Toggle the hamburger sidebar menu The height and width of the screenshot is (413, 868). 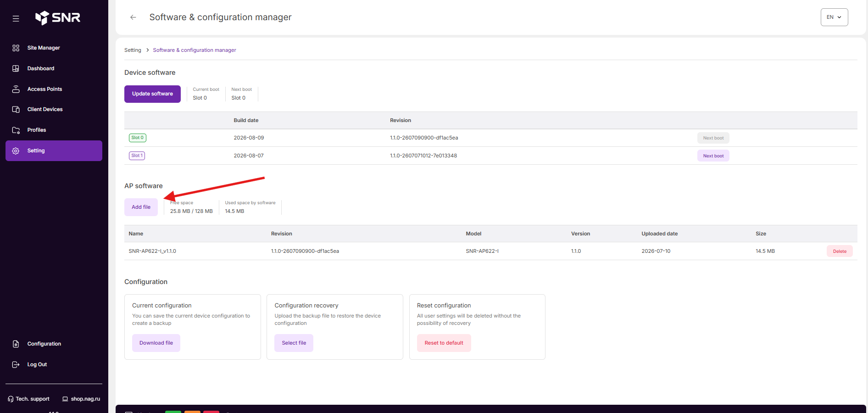[x=16, y=19]
